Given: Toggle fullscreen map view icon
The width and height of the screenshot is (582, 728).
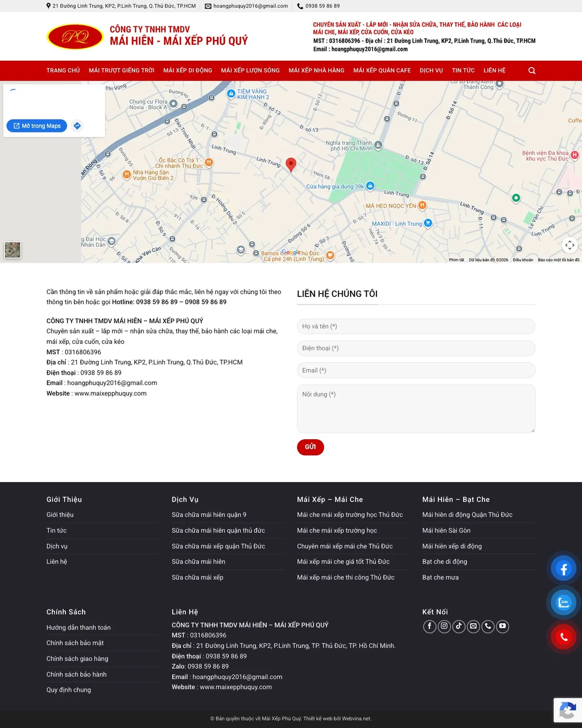Looking at the screenshot, I should pos(570,245).
